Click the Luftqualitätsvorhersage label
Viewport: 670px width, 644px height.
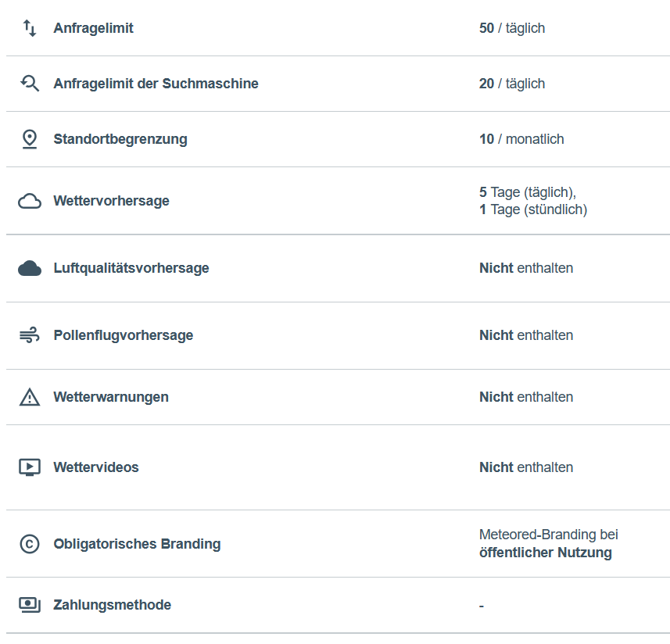131,268
